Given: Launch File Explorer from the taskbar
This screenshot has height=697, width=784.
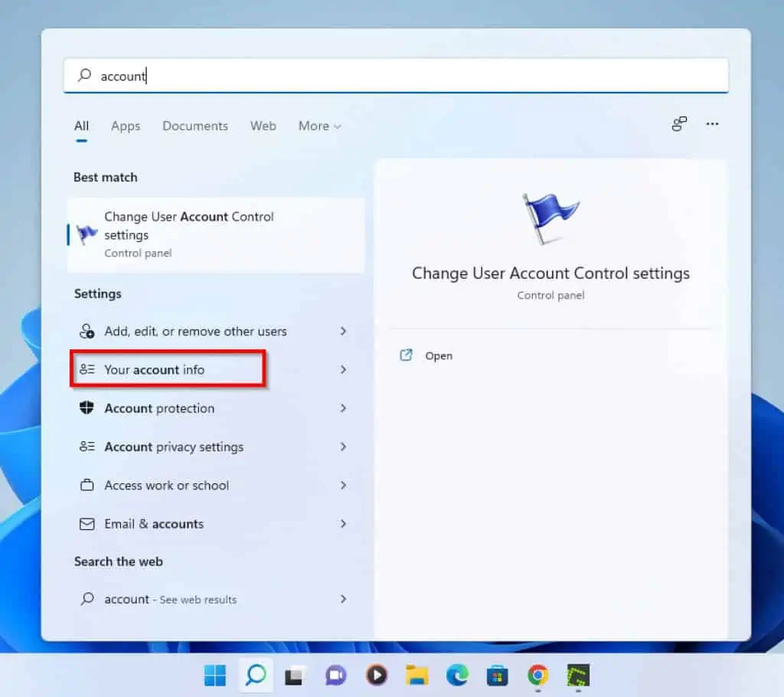Looking at the screenshot, I should (416, 675).
